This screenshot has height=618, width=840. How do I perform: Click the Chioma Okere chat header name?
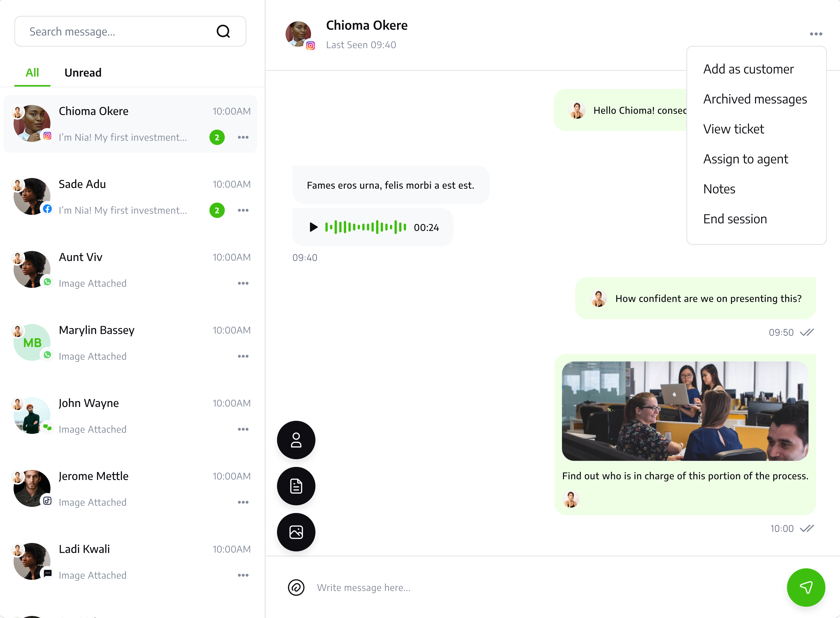click(x=367, y=25)
